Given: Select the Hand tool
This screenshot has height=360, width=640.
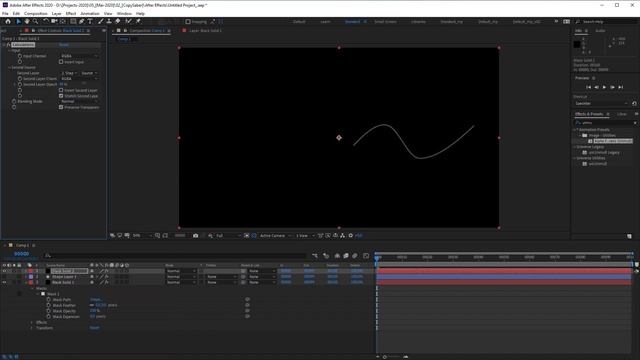Looking at the screenshot, I should (x=27, y=22).
